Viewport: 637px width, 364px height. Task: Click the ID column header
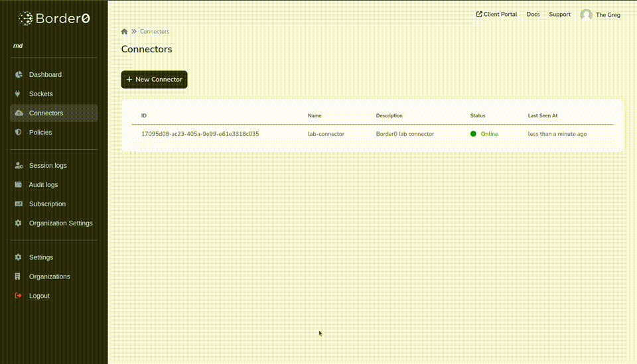pyautogui.click(x=144, y=115)
